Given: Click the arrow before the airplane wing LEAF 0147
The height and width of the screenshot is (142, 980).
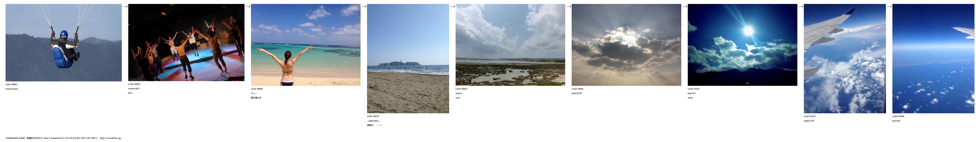Looking at the screenshot, I should [801, 6].
